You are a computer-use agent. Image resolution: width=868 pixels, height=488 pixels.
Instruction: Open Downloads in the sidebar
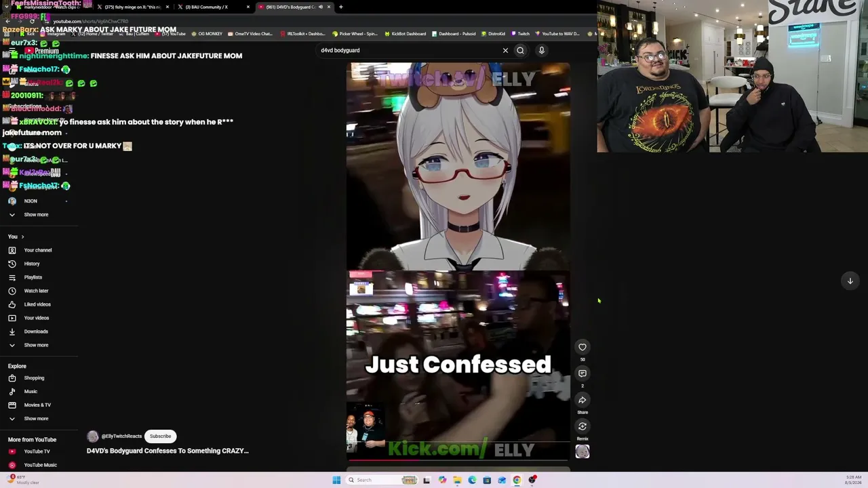[36, 331]
